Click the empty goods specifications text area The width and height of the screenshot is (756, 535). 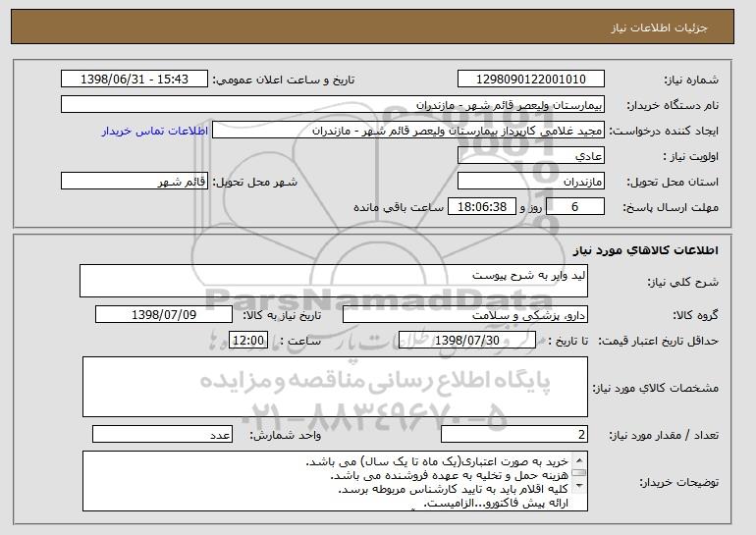pos(335,387)
